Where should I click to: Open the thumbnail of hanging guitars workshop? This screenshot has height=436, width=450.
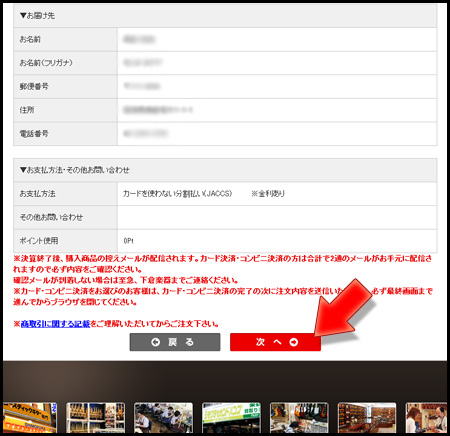pyautogui.click(x=299, y=418)
